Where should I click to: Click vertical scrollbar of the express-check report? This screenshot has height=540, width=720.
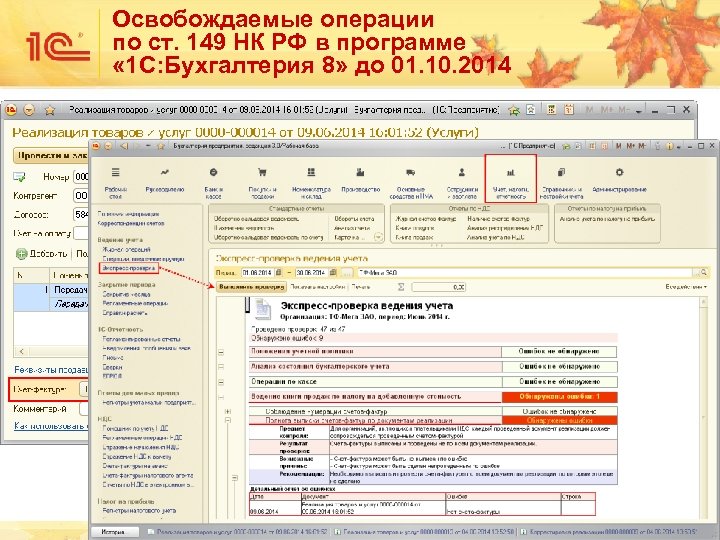703,409
